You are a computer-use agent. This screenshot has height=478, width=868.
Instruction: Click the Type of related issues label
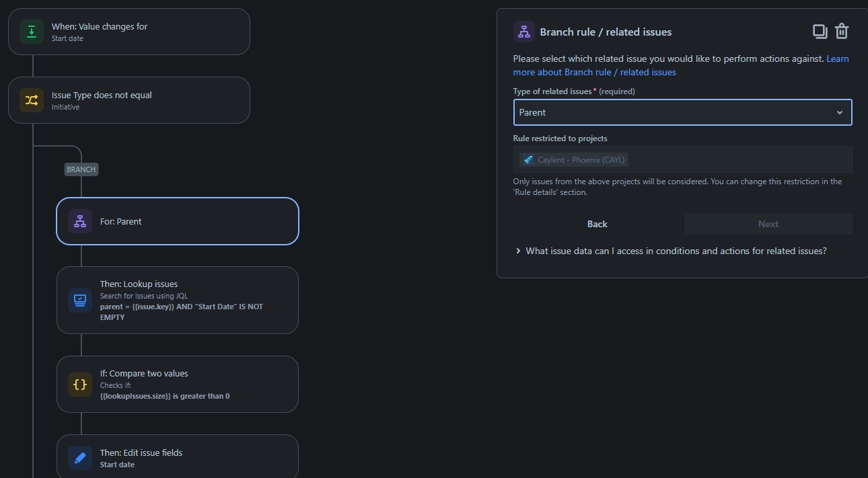pyautogui.click(x=552, y=91)
